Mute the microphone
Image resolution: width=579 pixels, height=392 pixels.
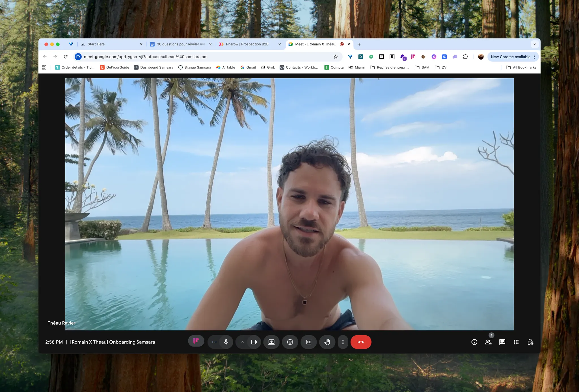226,342
